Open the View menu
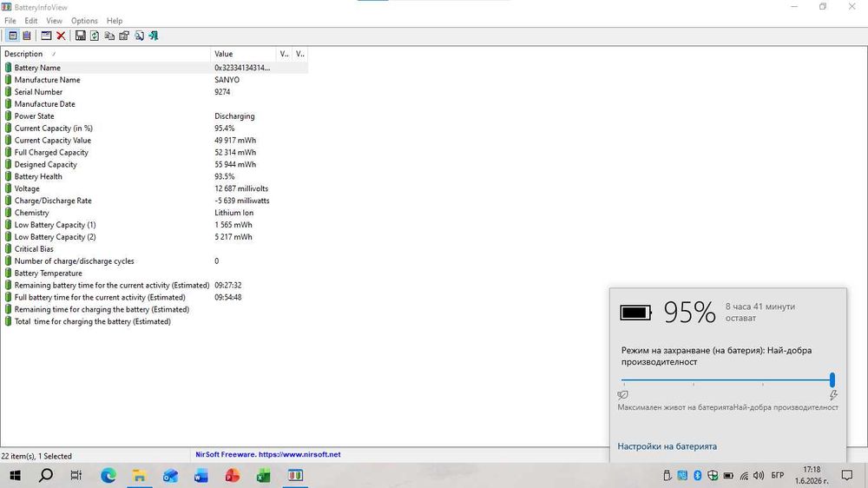 click(x=54, y=21)
